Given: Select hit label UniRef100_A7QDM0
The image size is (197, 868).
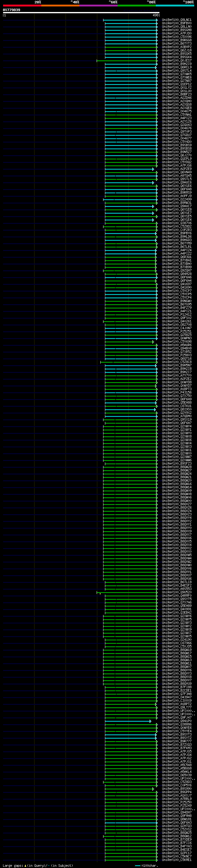Looking at the screenshot, I should [176, 416].
